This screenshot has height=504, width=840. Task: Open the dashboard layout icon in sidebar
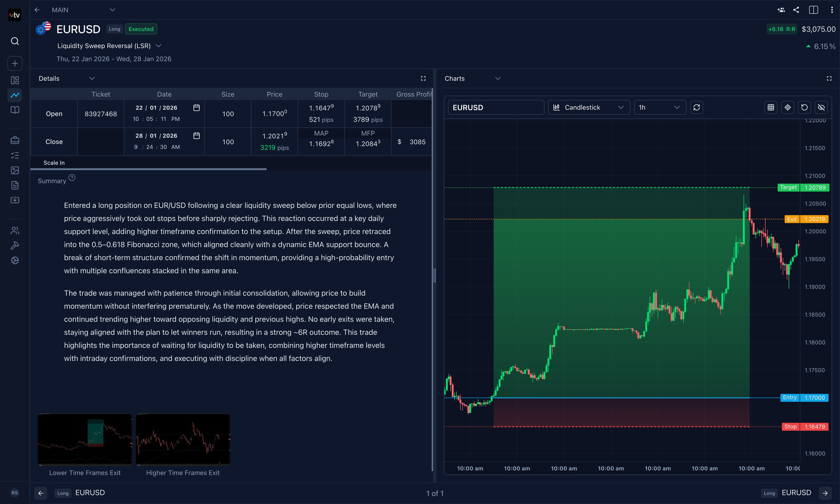(15, 80)
